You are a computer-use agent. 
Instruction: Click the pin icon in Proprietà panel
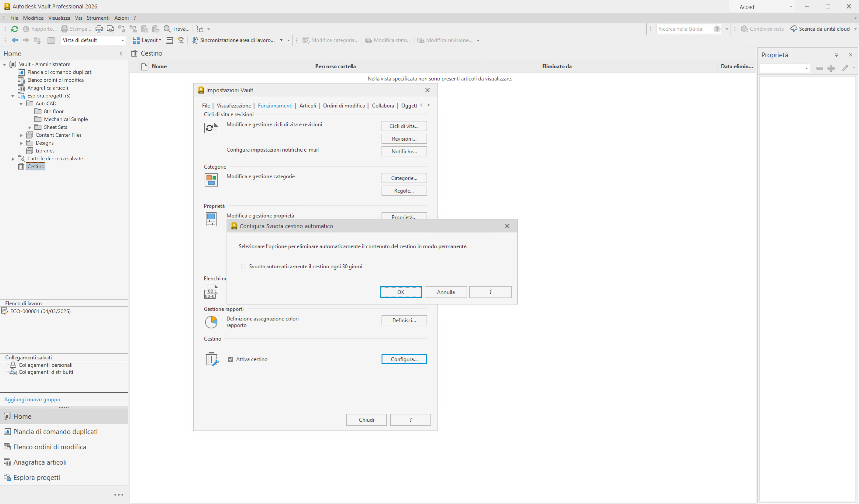click(x=836, y=55)
